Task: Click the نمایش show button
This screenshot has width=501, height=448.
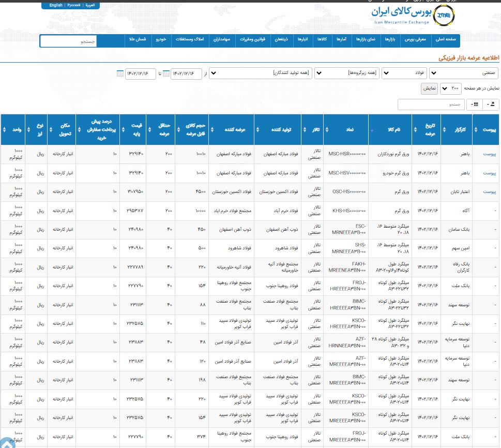Action: click(x=429, y=88)
